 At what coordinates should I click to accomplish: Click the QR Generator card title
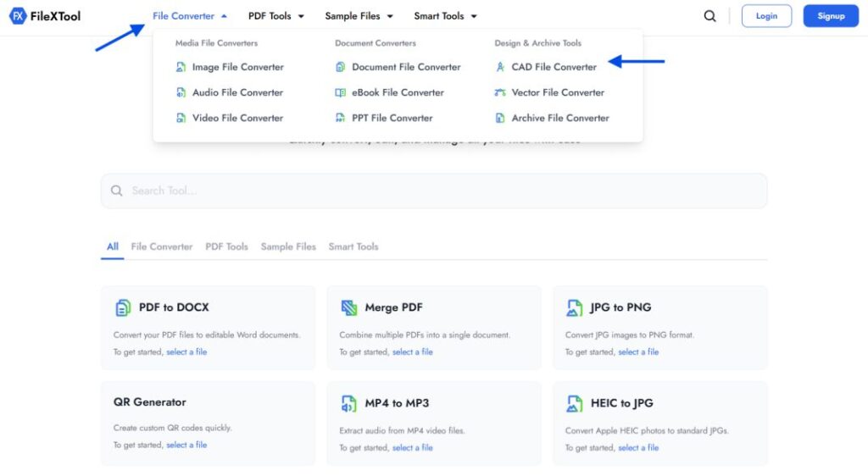(149, 402)
